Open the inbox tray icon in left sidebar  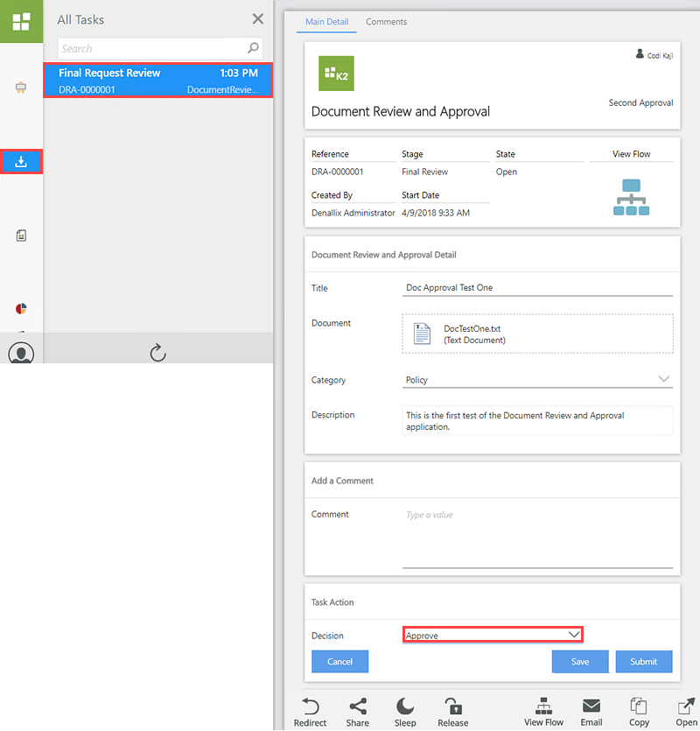click(x=22, y=161)
